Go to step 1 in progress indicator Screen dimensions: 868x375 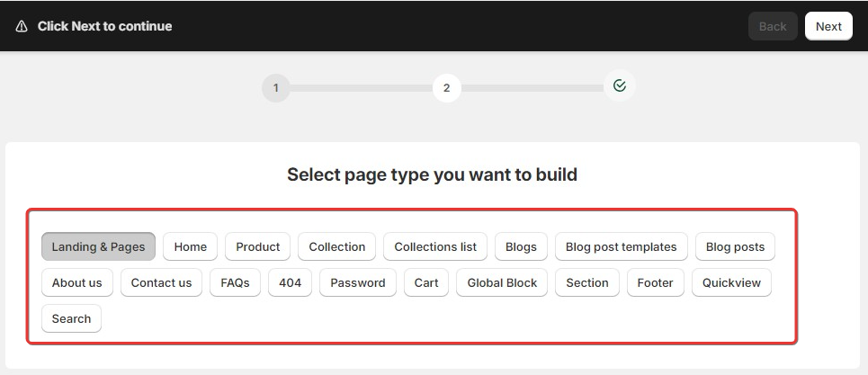(275, 88)
